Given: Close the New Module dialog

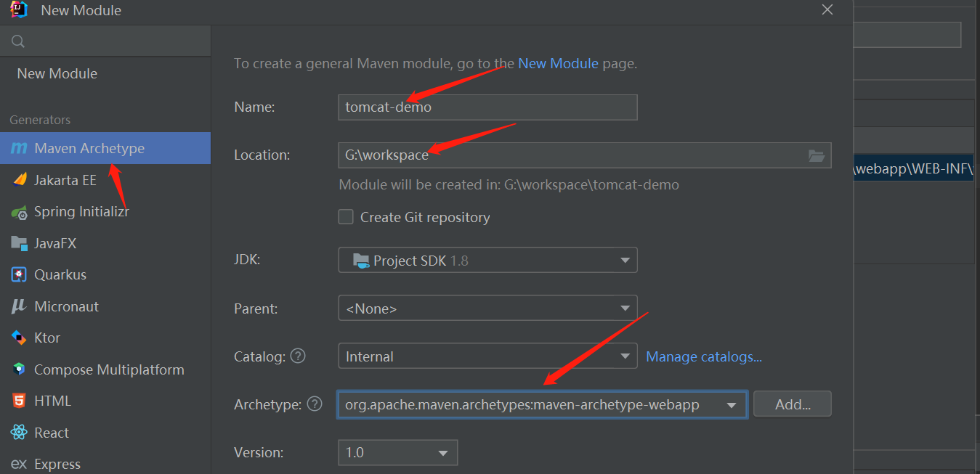Looking at the screenshot, I should (827, 9).
